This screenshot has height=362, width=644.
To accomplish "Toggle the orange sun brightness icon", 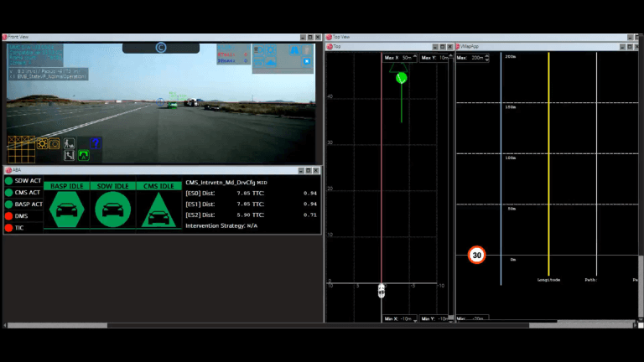I will click(x=40, y=143).
